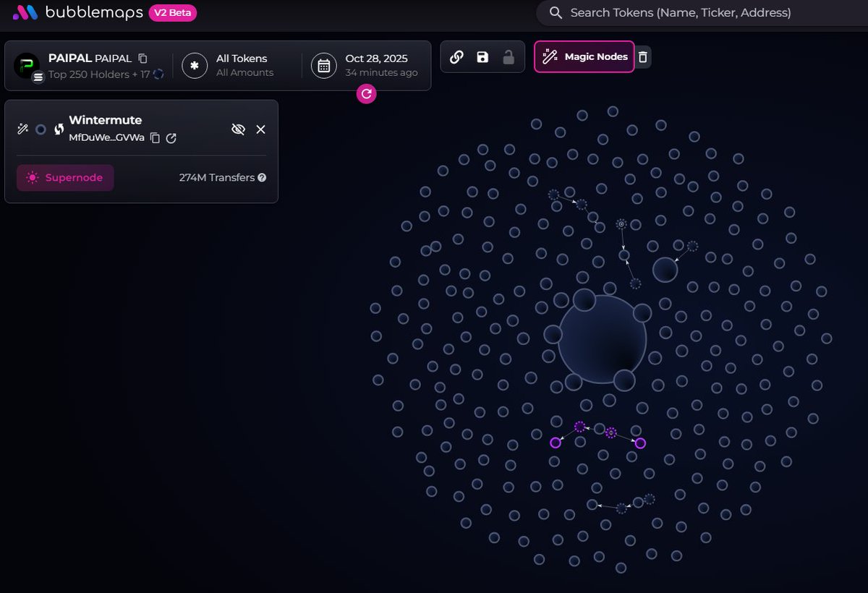Toggle Wintermute node visibility eye icon

(x=238, y=129)
